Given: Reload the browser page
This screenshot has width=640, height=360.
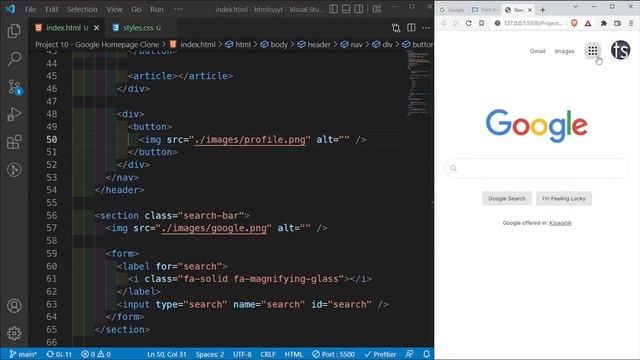Looking at the screenshot, I should (469, 23).
